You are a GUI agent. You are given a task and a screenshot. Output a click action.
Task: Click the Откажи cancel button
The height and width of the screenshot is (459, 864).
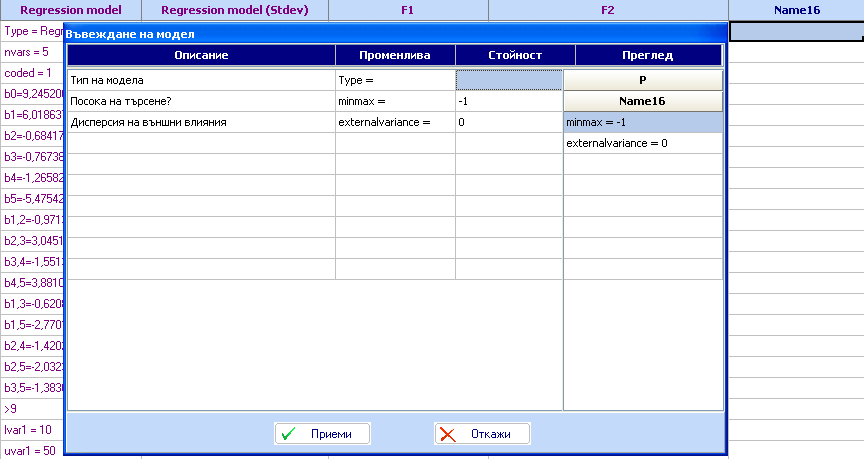pyautogui.click(x=482, y=434)
